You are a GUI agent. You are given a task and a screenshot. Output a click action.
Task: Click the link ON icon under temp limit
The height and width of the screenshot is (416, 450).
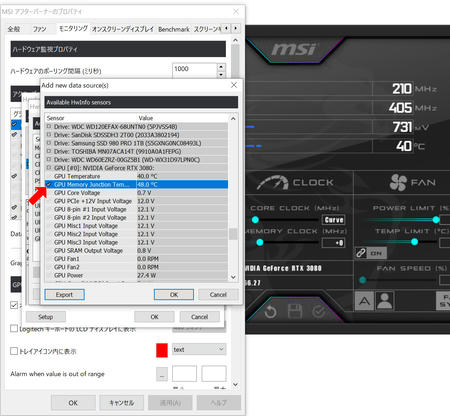coord(371,253)
